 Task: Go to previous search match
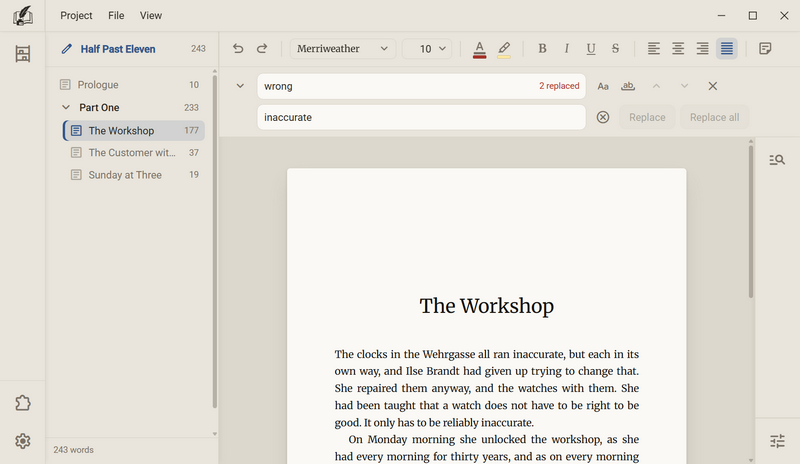(x=656, y=86)
